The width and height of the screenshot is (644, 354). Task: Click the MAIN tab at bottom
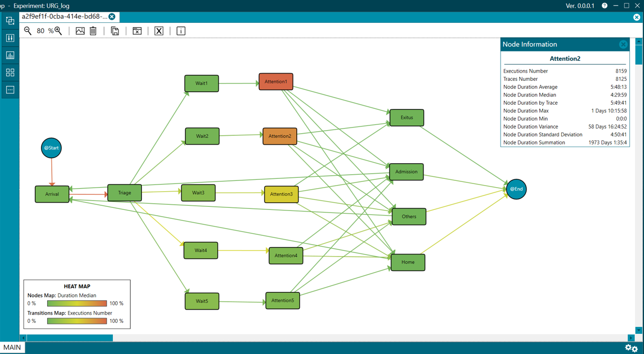pyautogui.click(x=12, y=347)
